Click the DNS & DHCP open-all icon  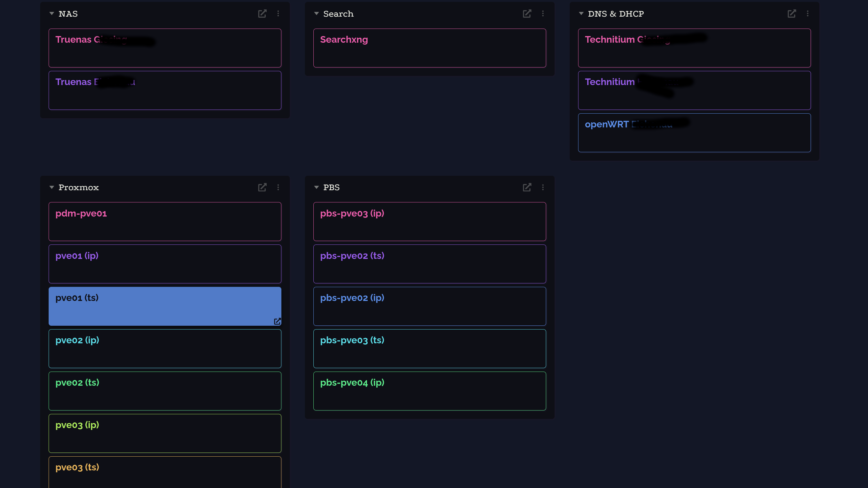[x=792, y=13]
